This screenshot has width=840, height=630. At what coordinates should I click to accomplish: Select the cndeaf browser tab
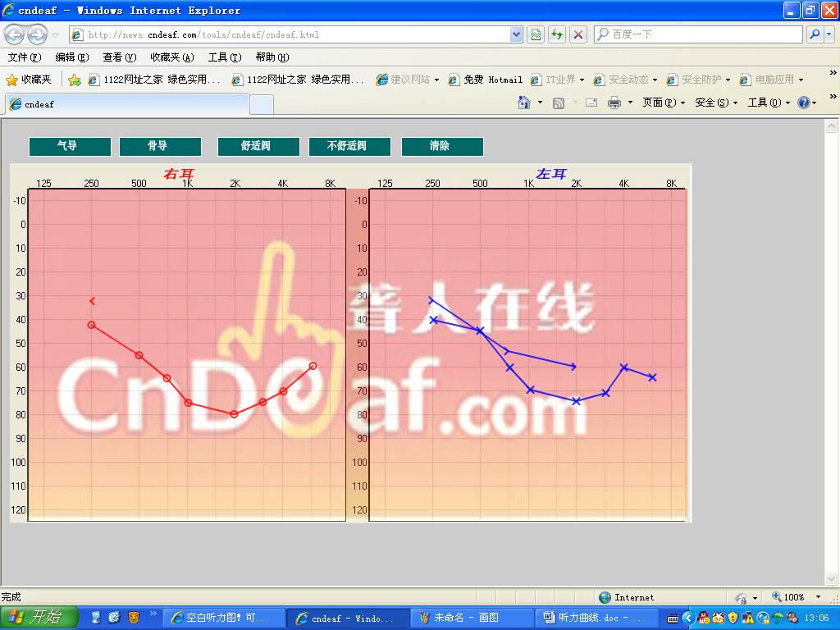click(127, 104)
